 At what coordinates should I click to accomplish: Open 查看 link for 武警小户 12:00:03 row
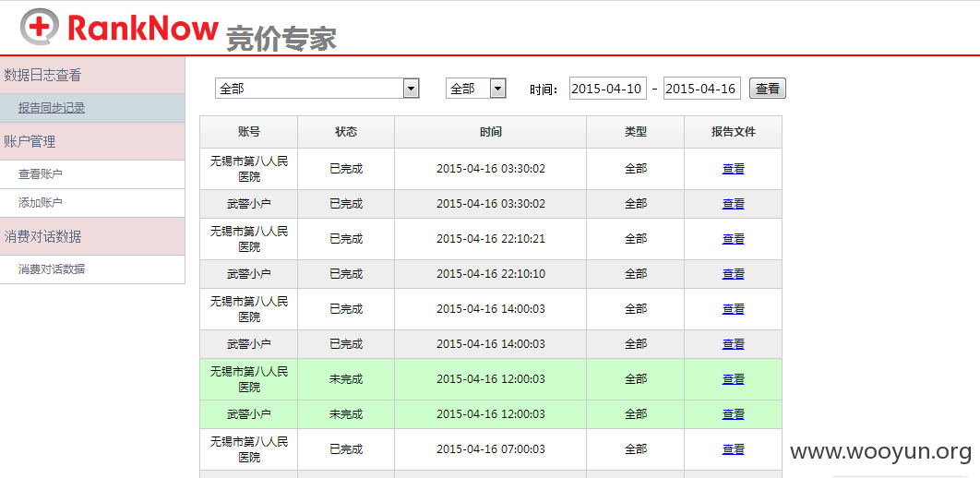733,414
